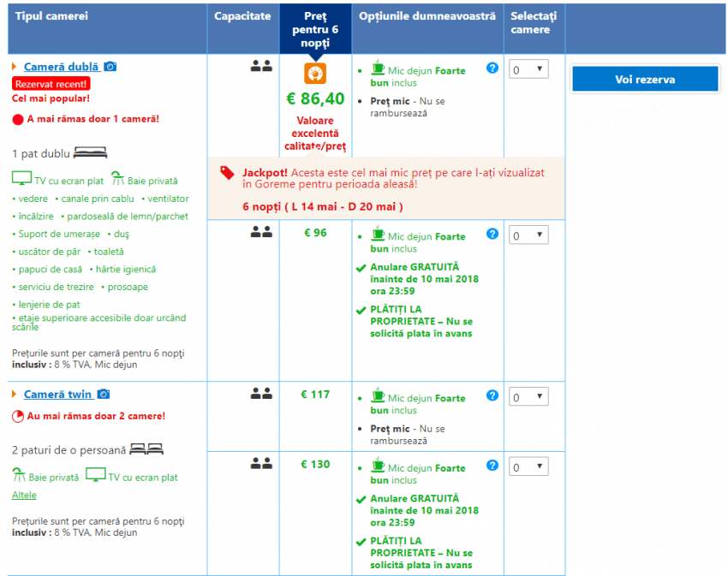Open help icon for the €130 offer

(492, 466)
